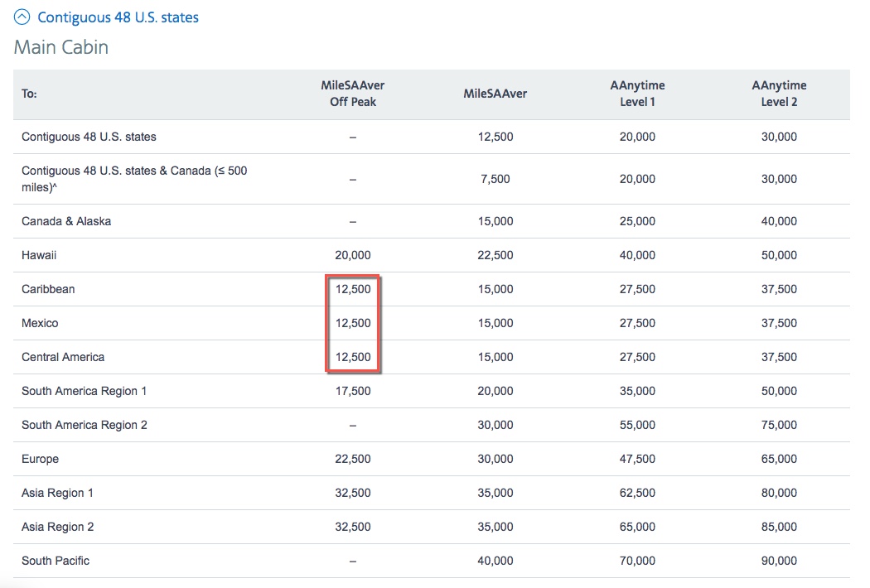Click the Contiguous 48 U.S. states link heading
Viewport: 870px width, 588px height.
tap(118, 17)
